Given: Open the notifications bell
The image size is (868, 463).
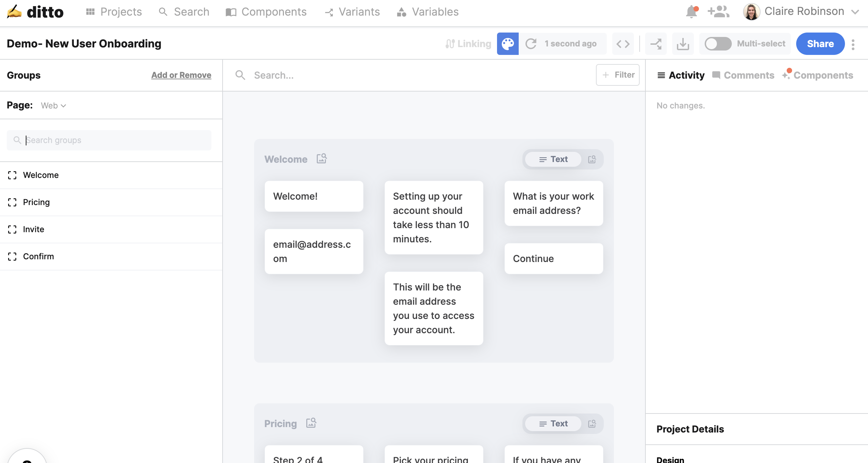Looking at the screenshot, I should (x=691, y=12).
